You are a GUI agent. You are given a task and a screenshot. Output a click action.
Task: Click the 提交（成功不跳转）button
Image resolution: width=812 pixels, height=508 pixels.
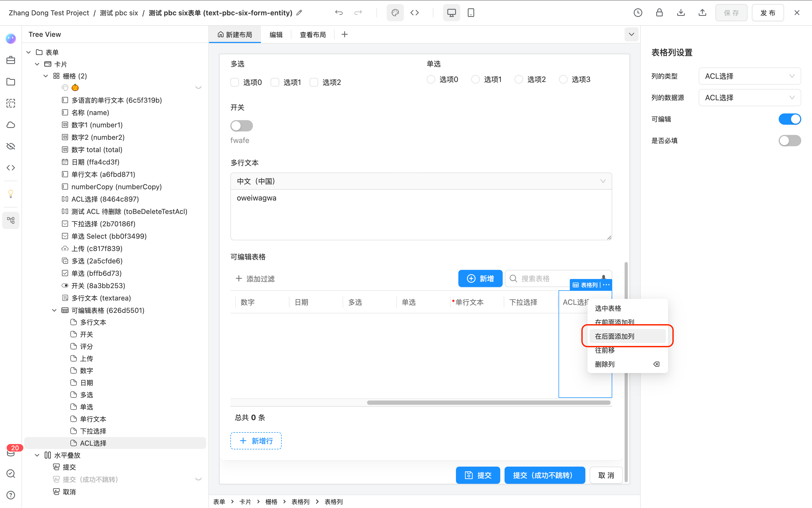(x=545, y=475)
